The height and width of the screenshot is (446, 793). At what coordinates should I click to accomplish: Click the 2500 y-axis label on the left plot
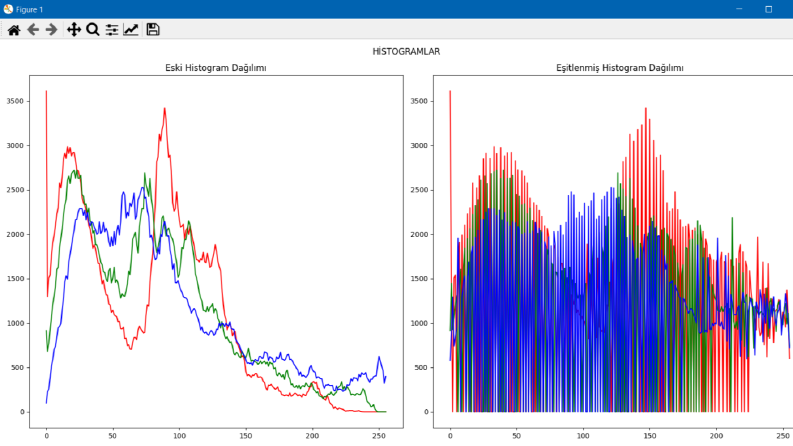[15, 190]
